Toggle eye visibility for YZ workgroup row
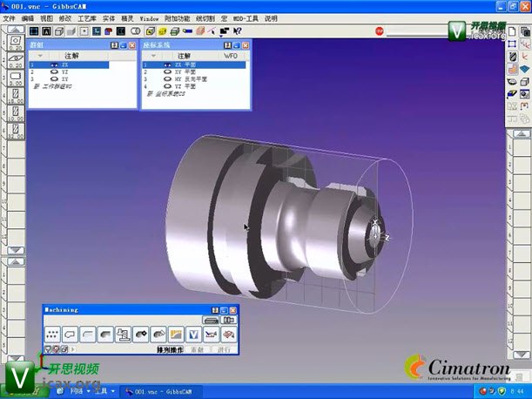The height and width of the screenshot is (399, 532). coord(54,72)
